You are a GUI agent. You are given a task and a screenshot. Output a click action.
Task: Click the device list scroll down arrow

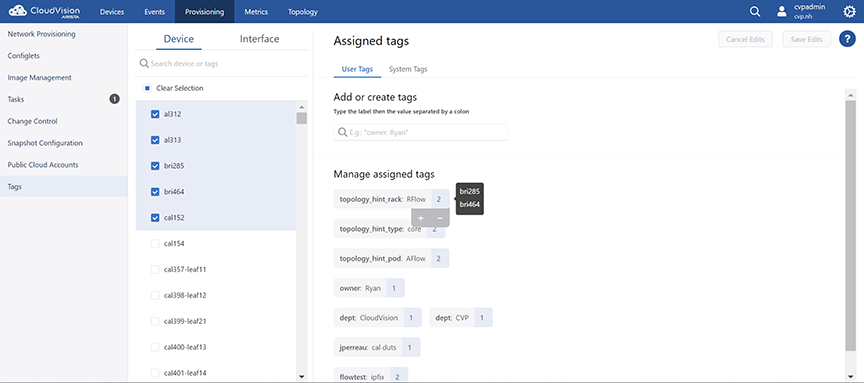pos(301,376)
